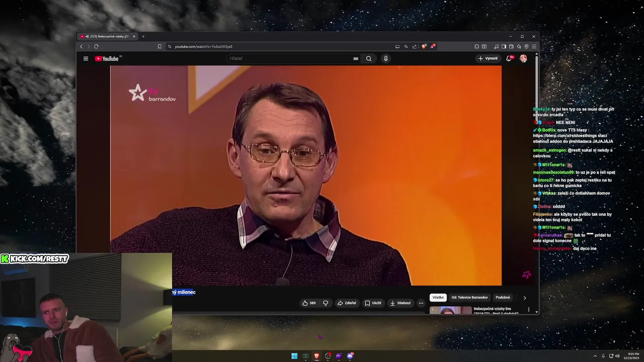Image resolution: width=644 pixels, height=362 pixels.
Task: Start voice search with microphone icon
Action: [x=386, y=58]
